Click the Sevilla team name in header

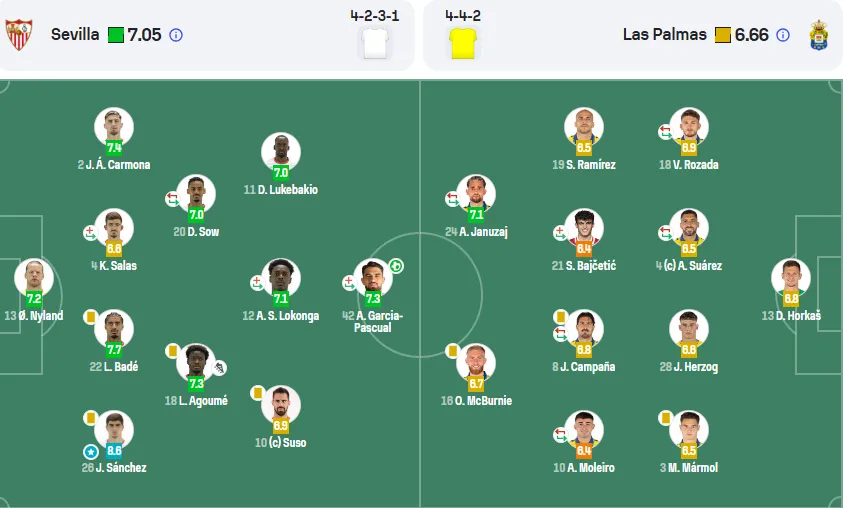[75, 34]
